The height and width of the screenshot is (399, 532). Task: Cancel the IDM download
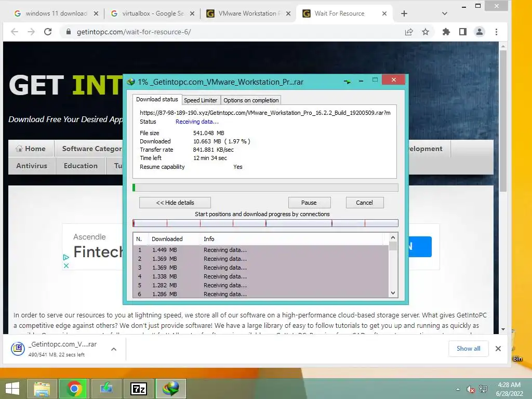[x=364, y=203]
